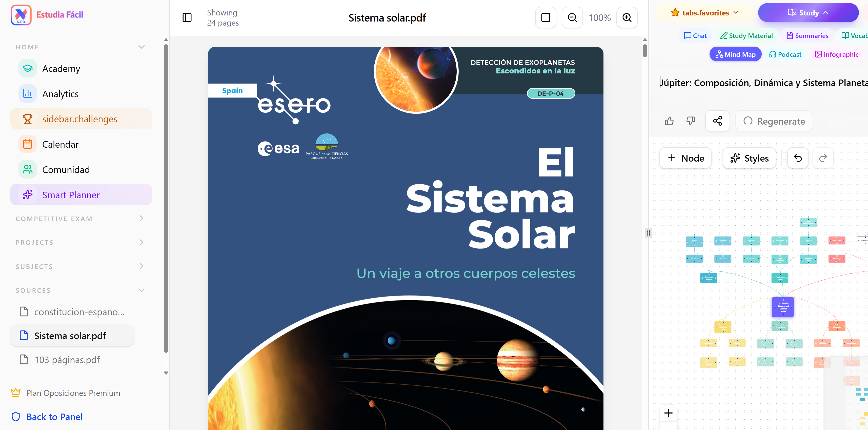Toggle the Study dropdown button
The width and height of the screenshot is (868, 430).
click(808, 13)
